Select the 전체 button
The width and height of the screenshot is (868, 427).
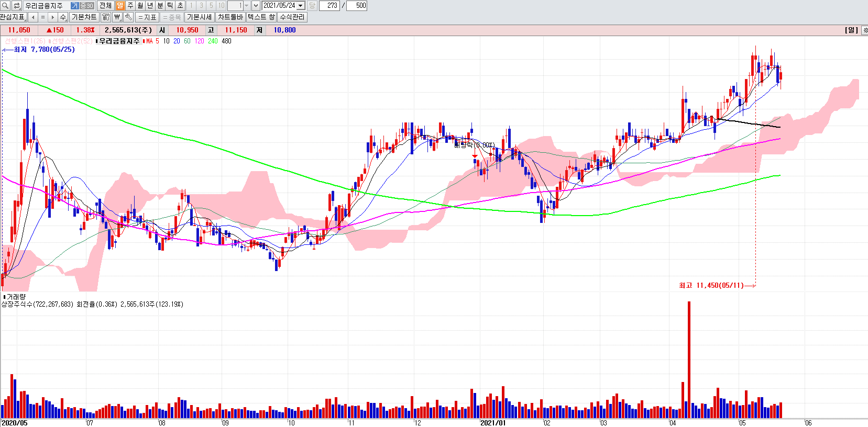(105, 5)
